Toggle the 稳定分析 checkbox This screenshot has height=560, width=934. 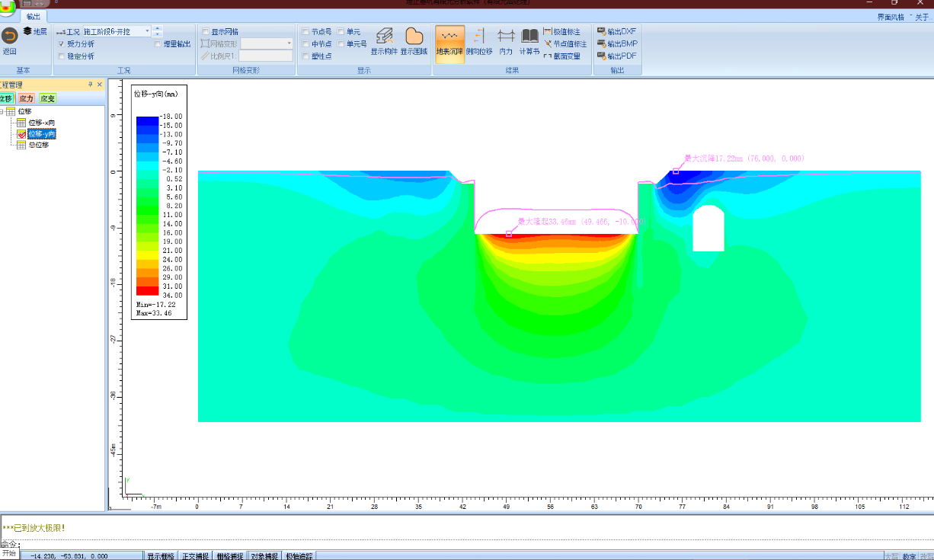point(62,56)
